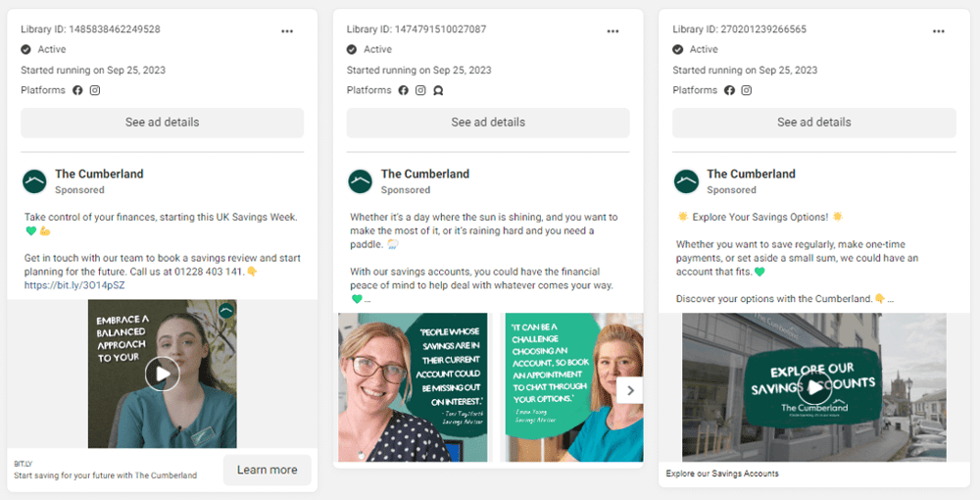Image resolution: width=980 pixels, height=500 pixels.
Task: Click the Facebook icon on ad 270201239266565
Action: [x=729, y=90]
